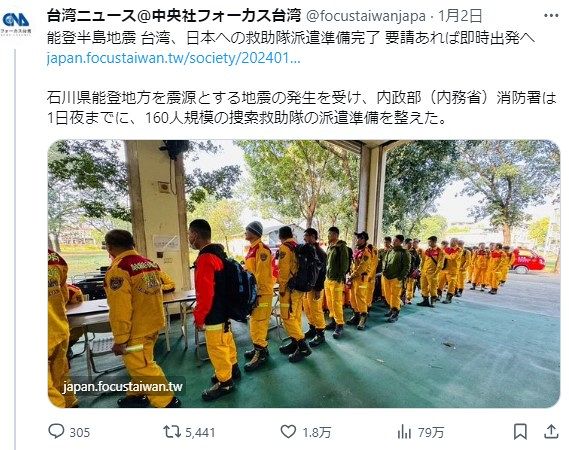Click the CNA profile avatar
The width and height of the screenshot is (569, 450).
click(x=16, y=22)
